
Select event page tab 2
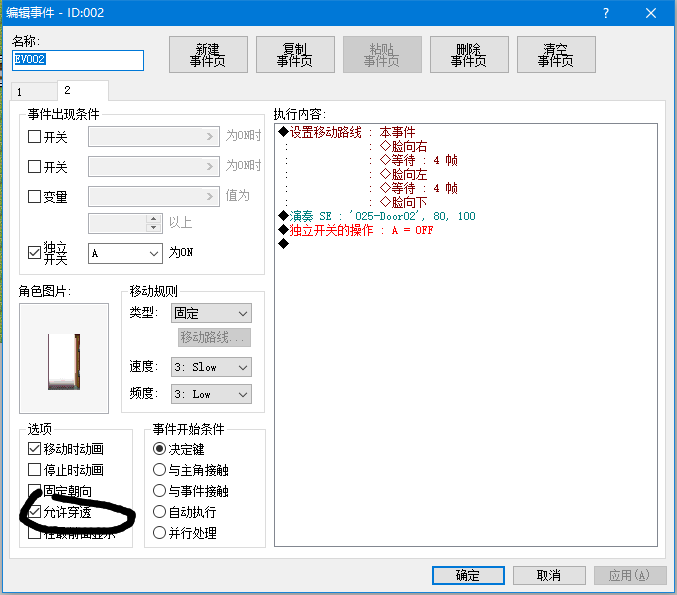coord(82,90)
